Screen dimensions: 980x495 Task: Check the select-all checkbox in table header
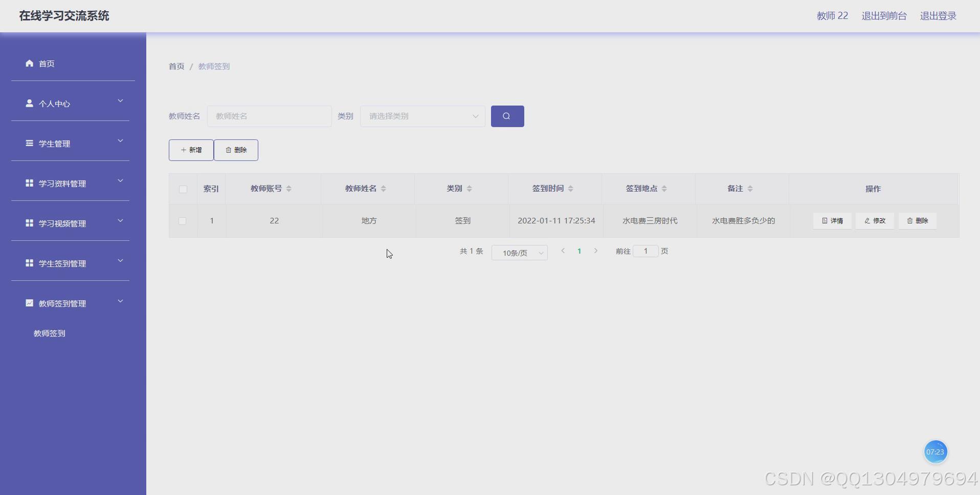pos(182,189)
